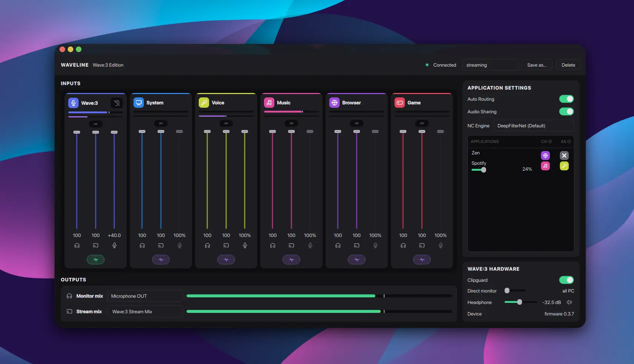Click the Direct monitor slider
This screenshot has height=364, width=634.
[x=515, y=291]
